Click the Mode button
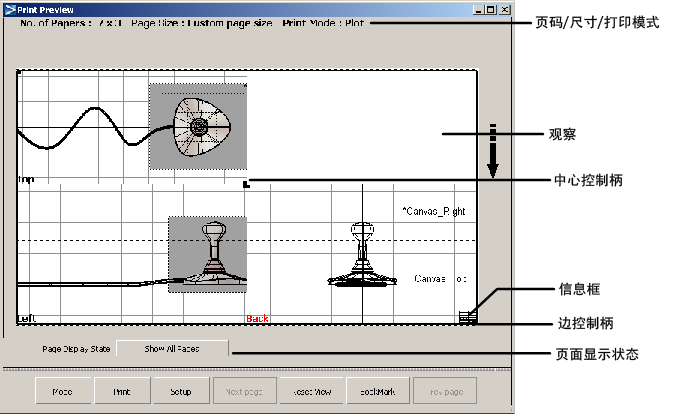This screenshot has height=414, width=677. pyautogui.click(x=63, y=391)
